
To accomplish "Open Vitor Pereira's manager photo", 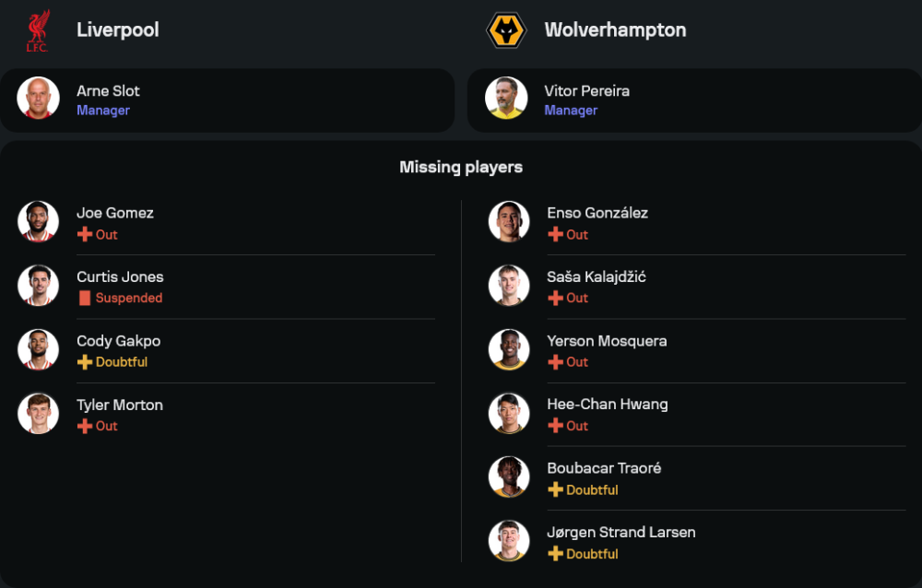I will click(x=506, y=99).
